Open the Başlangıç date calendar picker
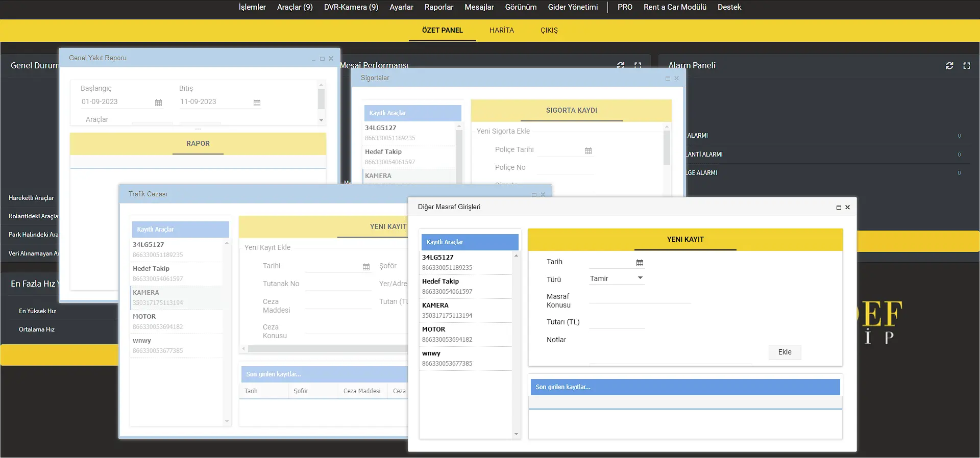 158,103
